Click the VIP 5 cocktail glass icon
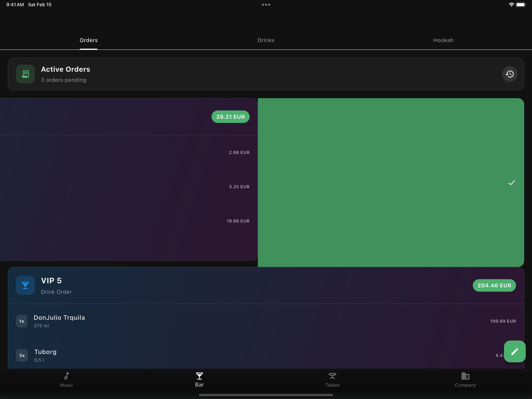 coord(25,285)
